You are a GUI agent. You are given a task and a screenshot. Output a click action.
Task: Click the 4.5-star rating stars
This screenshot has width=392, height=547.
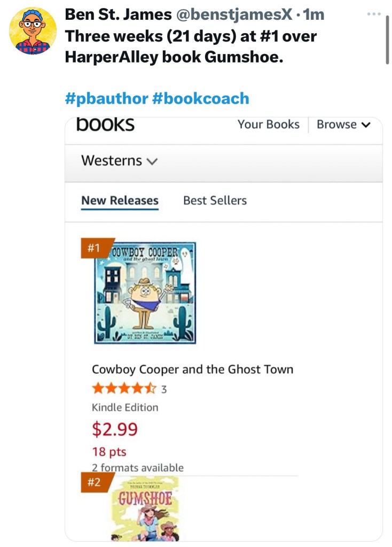click(124, 389)
